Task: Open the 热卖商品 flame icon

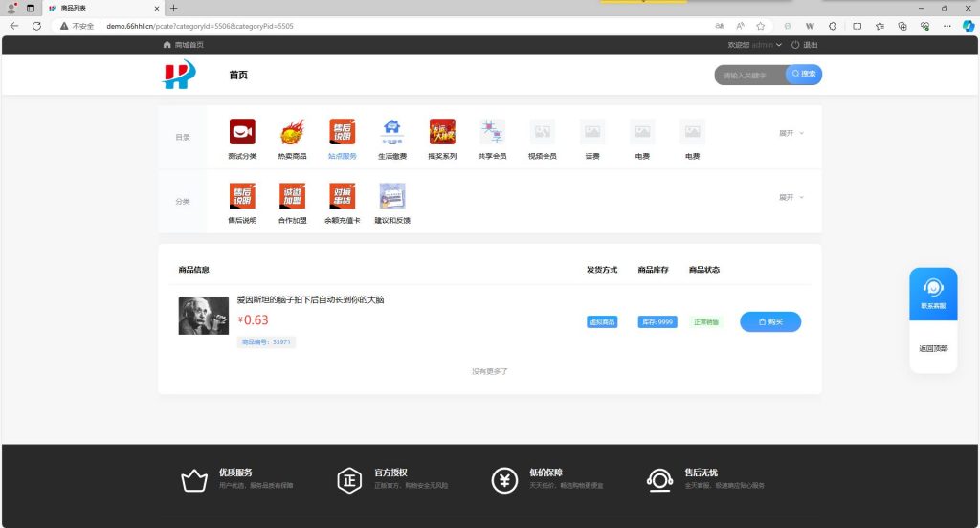Action: [x=293, y=132]
